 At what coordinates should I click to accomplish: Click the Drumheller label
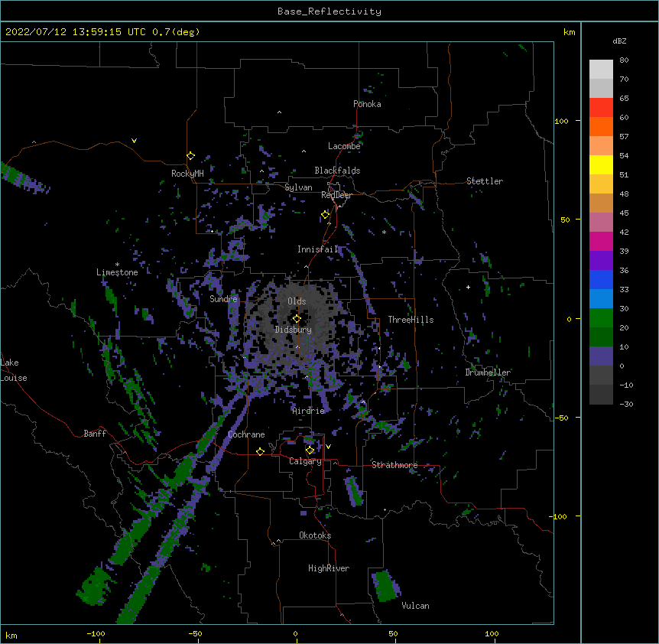(x=488, y=372)
